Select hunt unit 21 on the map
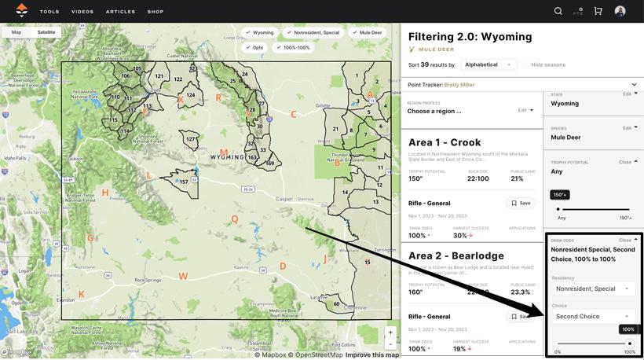The height and width of the screenshot is (360, 644). [x=335, y=129]
